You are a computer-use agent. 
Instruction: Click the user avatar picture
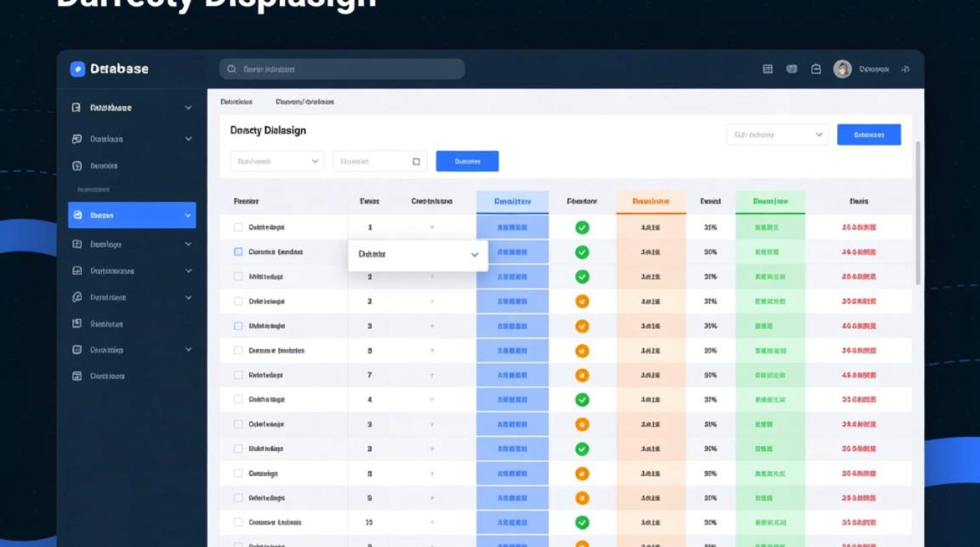[842, 69]
